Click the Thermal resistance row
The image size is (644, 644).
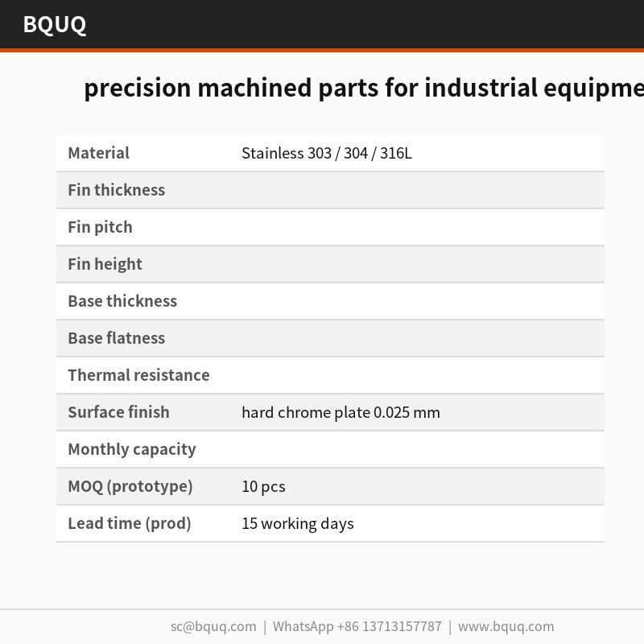click(330, 375)
